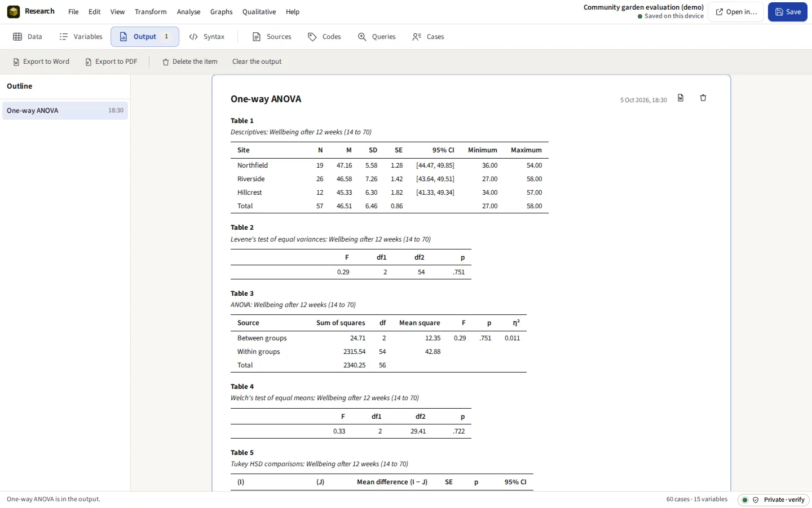Click the project title Community garden evaluation
Image resolution: width=812 pixels, height=508 pixels.
(x=643, y=7)
